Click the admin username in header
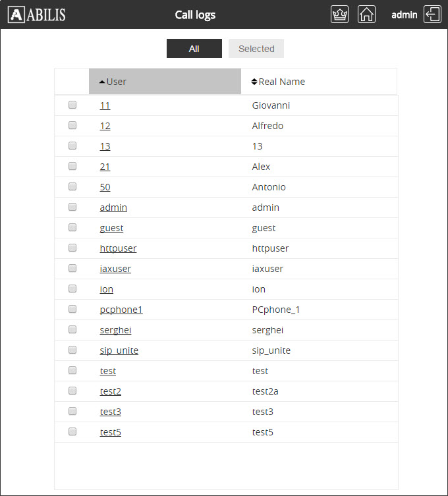The height and width of the screenshot is (496, 448). click(x=405, y=15)
